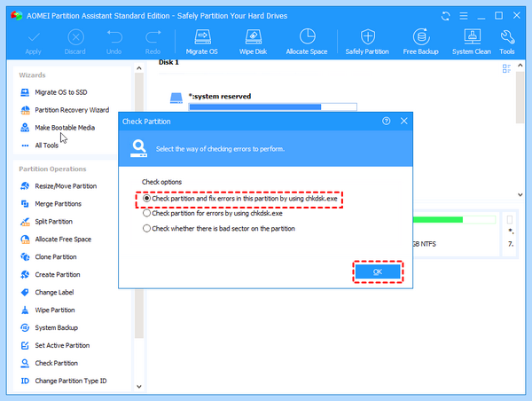Viewport: 532px width, 401px height.
Task: Click the refresh icon in the title bar
Action: (x=445, y=16)
